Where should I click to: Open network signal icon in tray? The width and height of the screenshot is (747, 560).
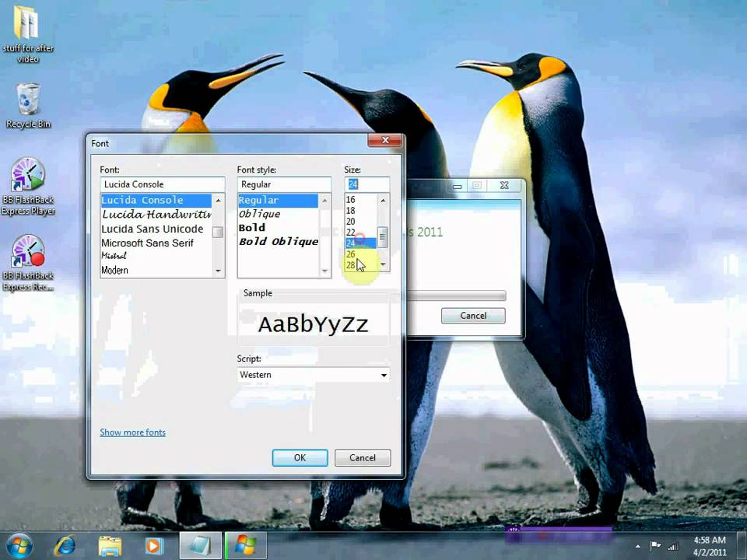[x=673, y=546]
